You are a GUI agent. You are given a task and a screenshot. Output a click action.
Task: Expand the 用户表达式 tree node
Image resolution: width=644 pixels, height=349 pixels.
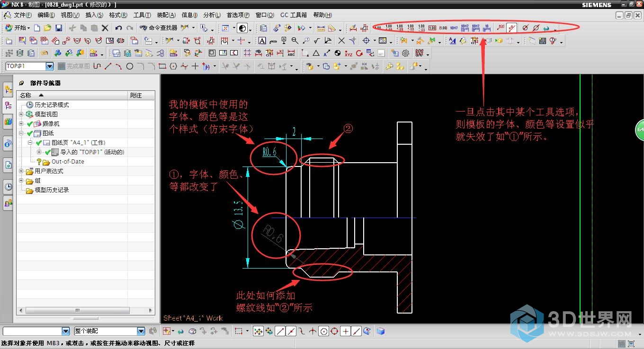click(21, 171)
